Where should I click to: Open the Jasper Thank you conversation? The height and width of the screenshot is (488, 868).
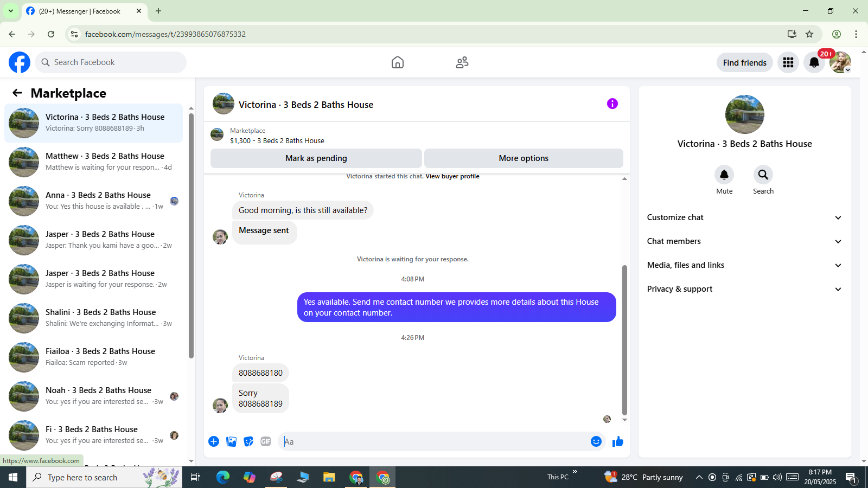[94, 240]
